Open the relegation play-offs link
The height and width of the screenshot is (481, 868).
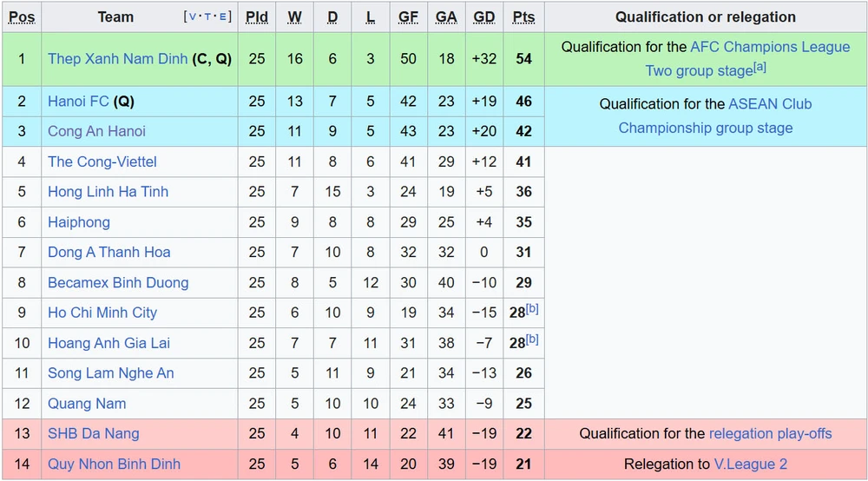click(x=770, y=433)
